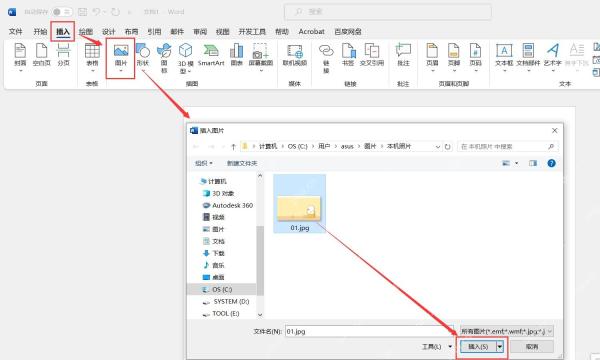Switch to the 开始 Home tab
The image size is (600, 360).
coord(40,32)
